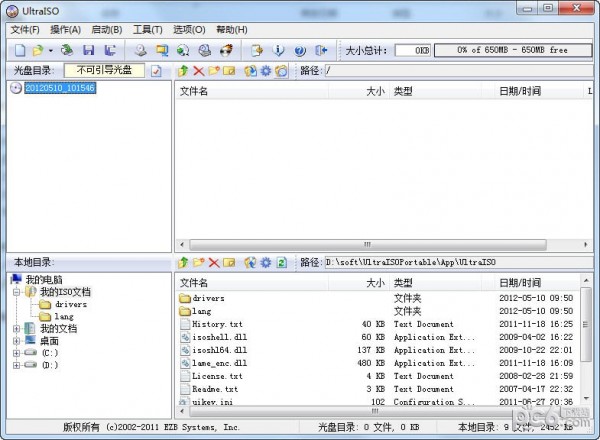Save the image with the floppy Save icon

coord(89,50)
